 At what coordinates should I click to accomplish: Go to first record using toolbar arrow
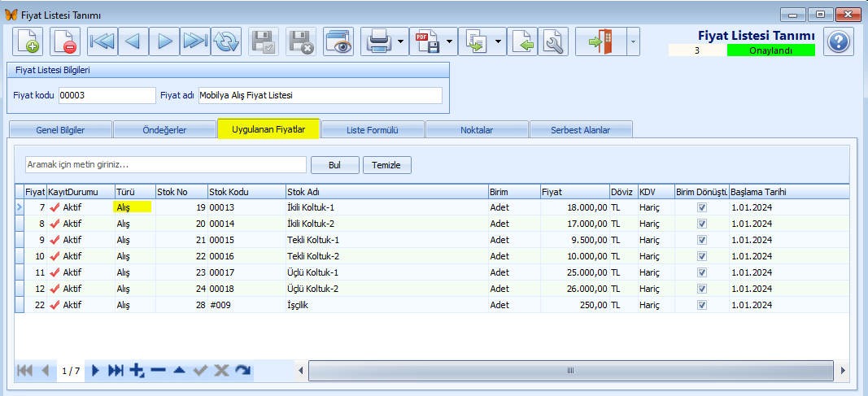pos(103,41)
